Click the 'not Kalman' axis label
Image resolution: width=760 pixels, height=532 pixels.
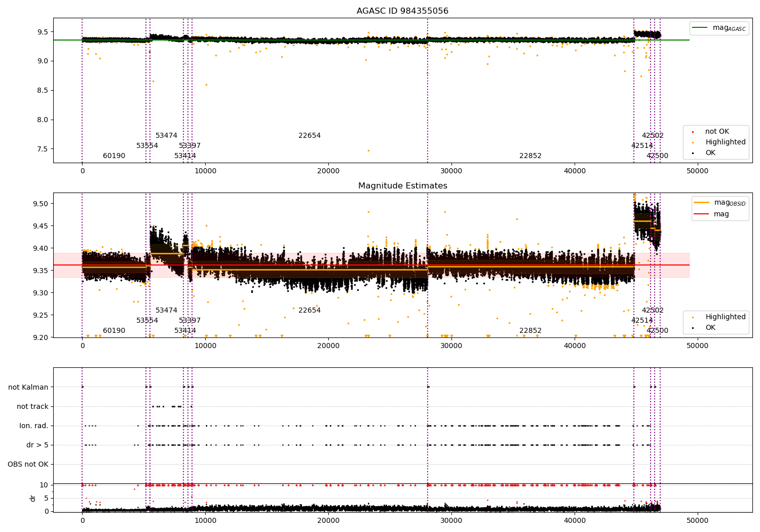click(28, 387)
